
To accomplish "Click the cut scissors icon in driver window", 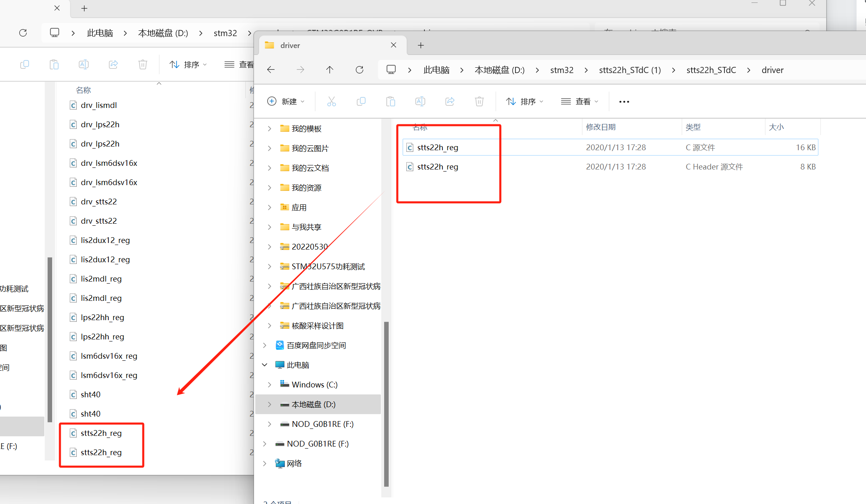I will point(331,101).
